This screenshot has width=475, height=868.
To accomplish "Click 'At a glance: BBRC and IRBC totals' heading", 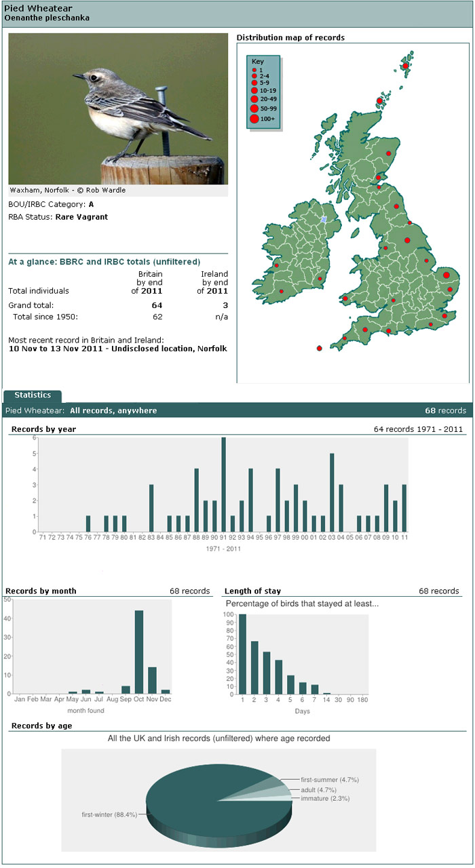I will (x=104, y=261).
